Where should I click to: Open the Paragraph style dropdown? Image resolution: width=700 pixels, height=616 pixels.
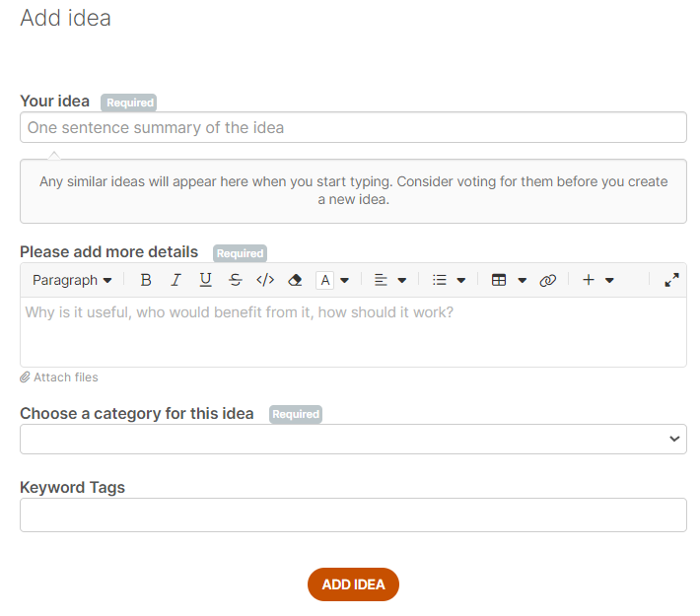(x=72, y=280)
